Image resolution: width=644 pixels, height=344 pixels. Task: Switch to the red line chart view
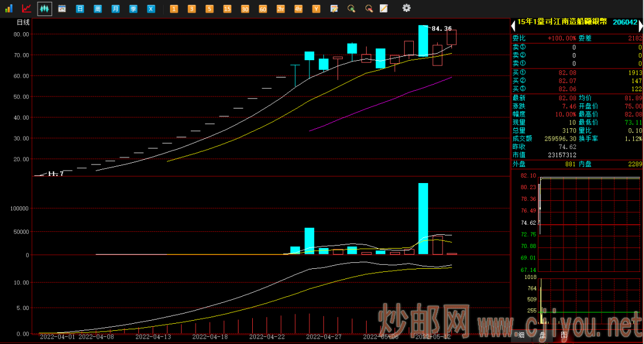[27, 8]
